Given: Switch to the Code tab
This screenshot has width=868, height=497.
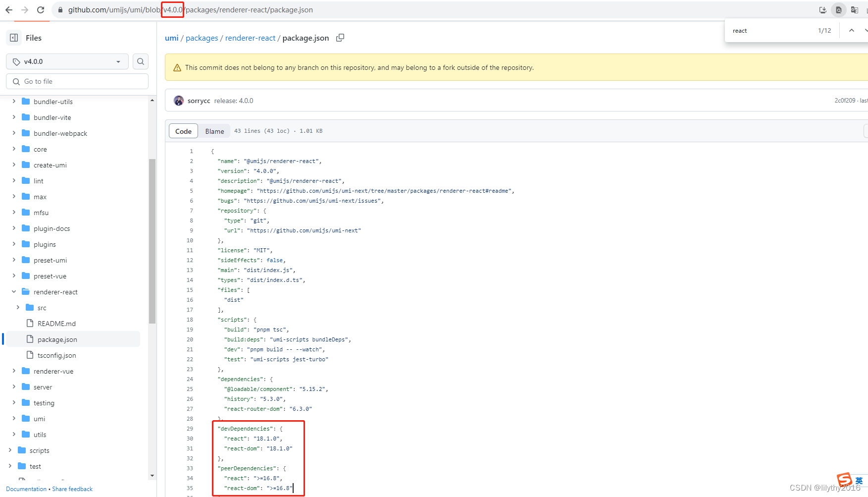Looking at the screenshot, I should [183, 131].
